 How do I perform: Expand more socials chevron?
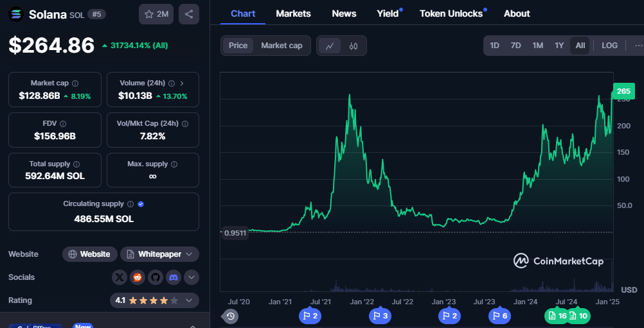(192, 277)
